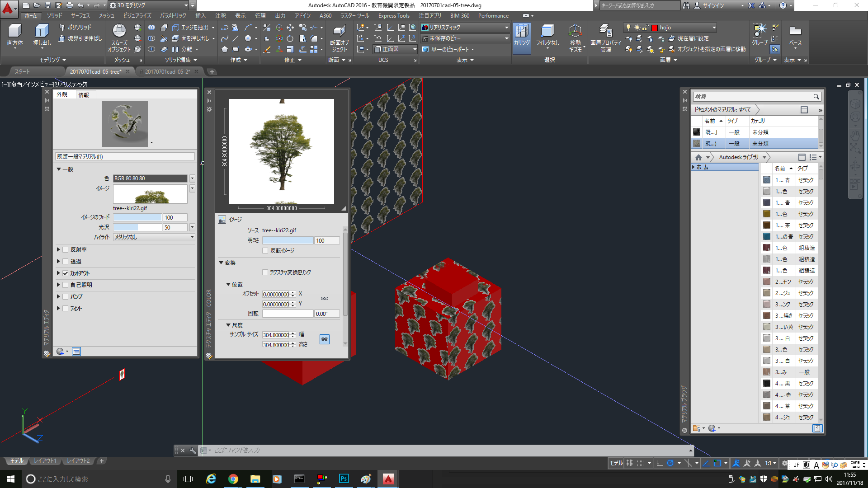Screen dimensions: 868x488
Task: Uncheck the Cutout (カットアウト) checkbox
Action: click(66, 273)
